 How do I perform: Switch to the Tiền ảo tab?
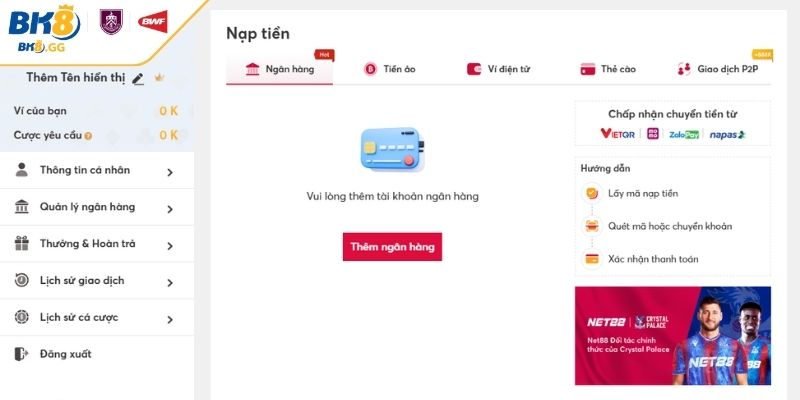pyautogui.click(x=392, y=69)
